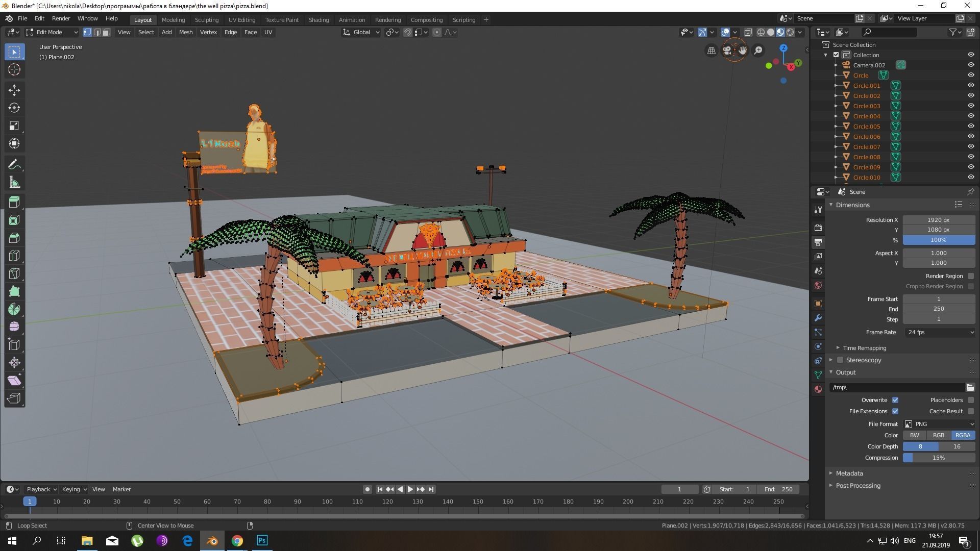The image size is (980, 551).
Task: Open the Keying popover
Action: [x=74, y=489]
